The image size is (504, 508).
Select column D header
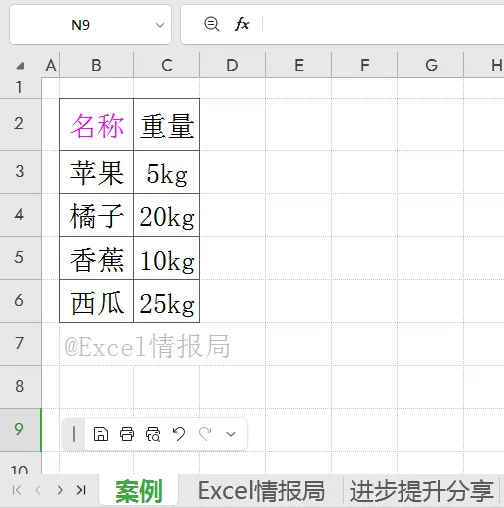coord(232,65)
